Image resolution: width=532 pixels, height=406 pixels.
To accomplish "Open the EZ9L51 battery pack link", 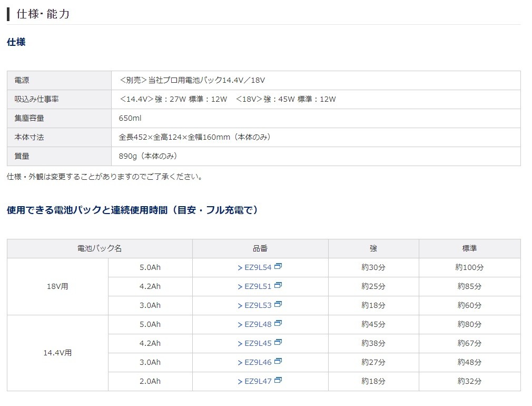I will coord(258,286).
